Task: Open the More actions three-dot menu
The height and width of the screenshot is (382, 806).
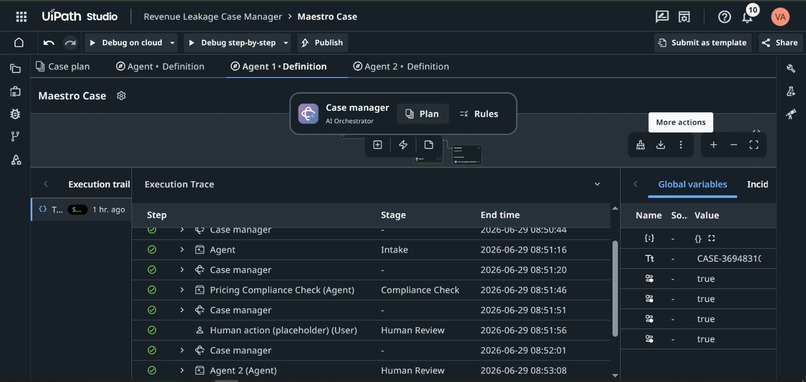Action: click(681, 145)
